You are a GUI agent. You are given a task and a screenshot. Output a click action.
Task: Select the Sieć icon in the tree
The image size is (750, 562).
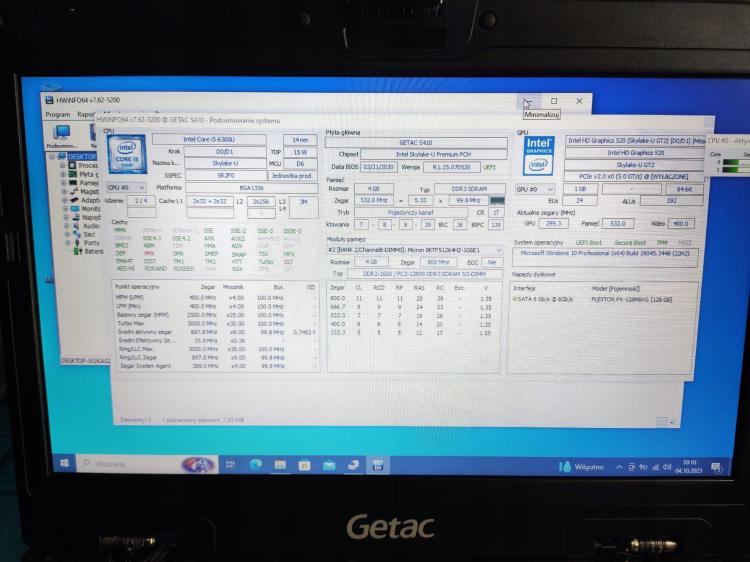77,234
